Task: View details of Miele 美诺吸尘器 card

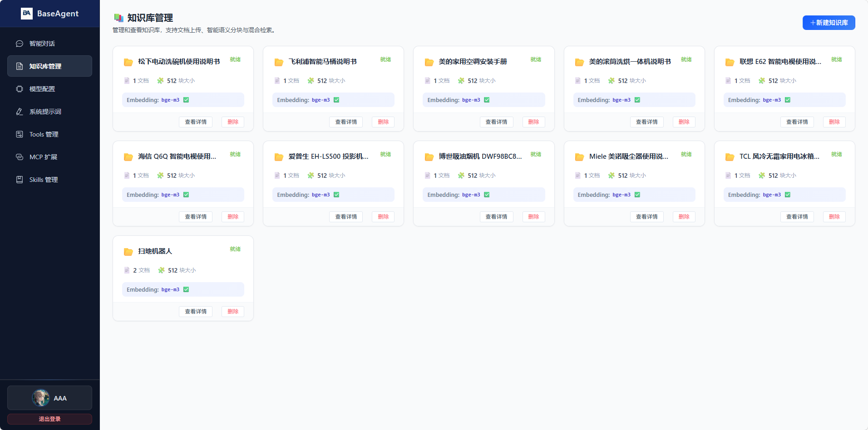Action: click(x=646, y=217)
